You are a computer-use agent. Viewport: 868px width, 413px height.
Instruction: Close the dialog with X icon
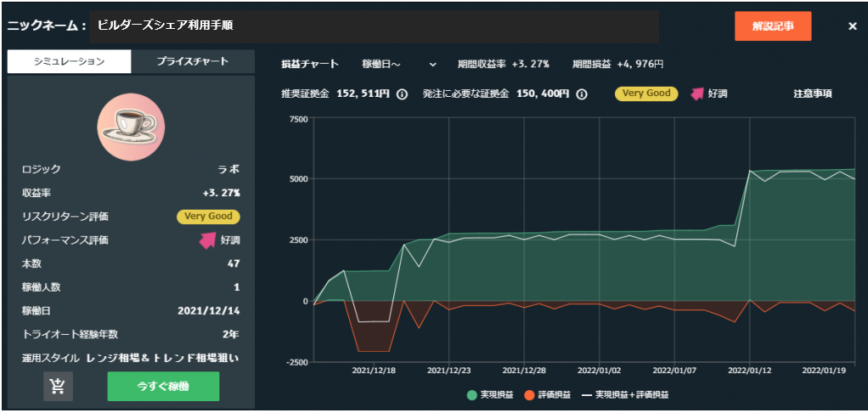[852, 26]
